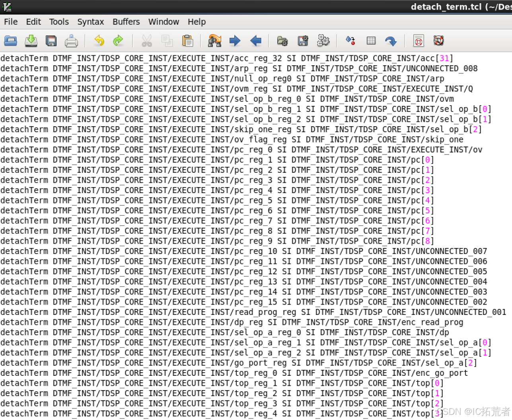
Task: Search in help lifebuoy icon
Action: 438,41
